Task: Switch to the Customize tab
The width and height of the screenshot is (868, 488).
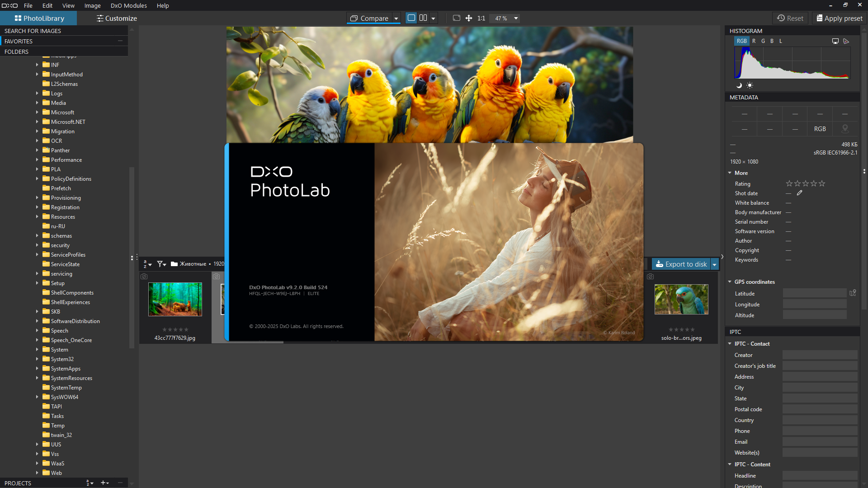Action: [116, 18]
